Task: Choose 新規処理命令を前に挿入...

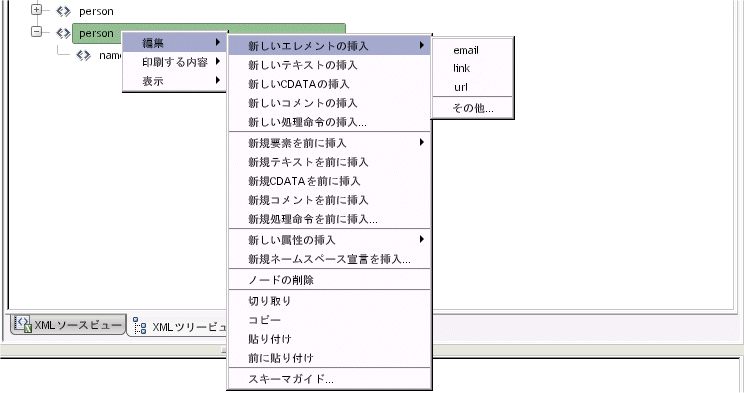Action: pos(329,219)
